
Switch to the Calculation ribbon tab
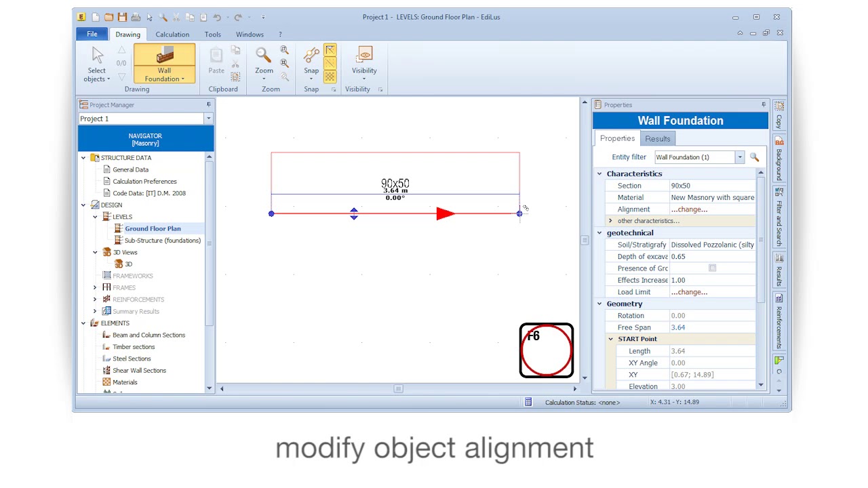point(172,35)
